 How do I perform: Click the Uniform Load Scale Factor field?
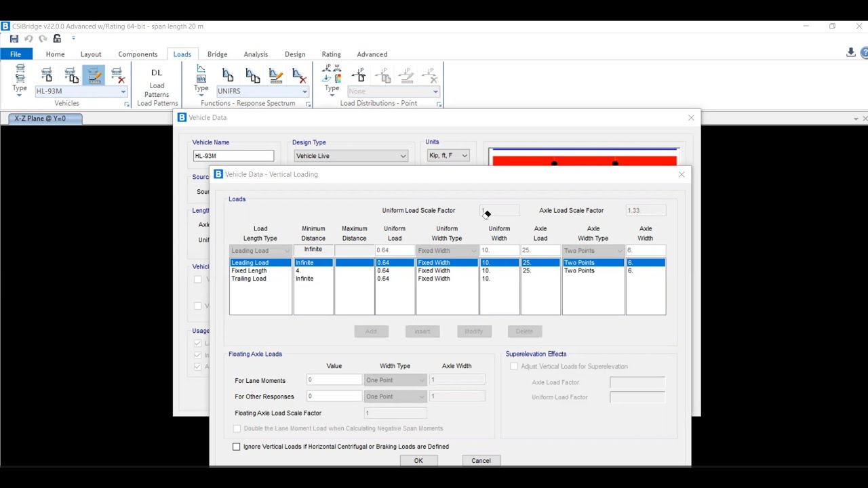coord(500,211)
